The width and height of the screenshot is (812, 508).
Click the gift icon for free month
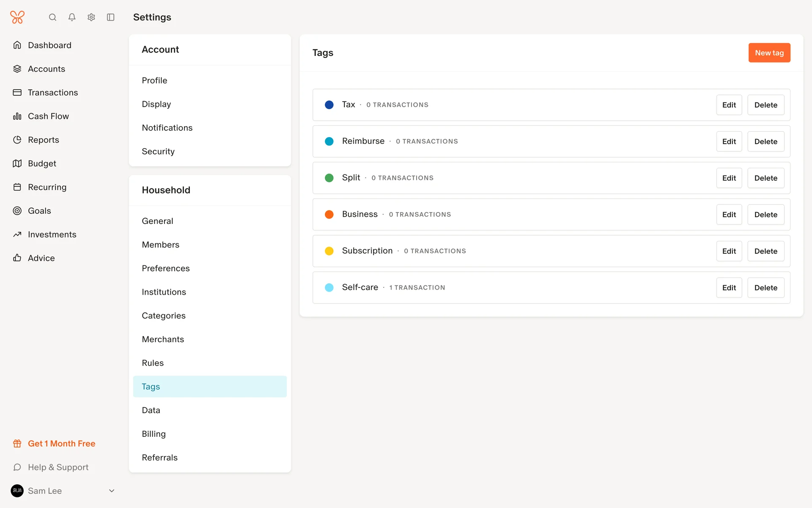click(17, 444)
